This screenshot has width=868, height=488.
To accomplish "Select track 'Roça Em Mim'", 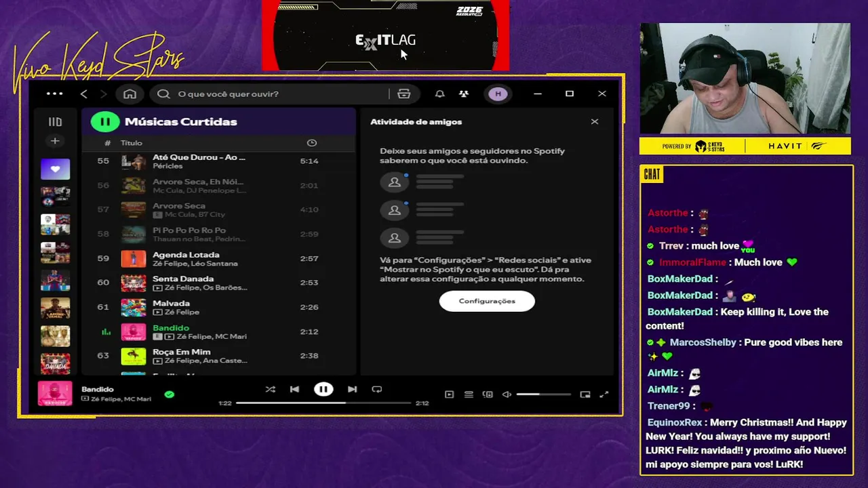I will (x=182, y=352).
